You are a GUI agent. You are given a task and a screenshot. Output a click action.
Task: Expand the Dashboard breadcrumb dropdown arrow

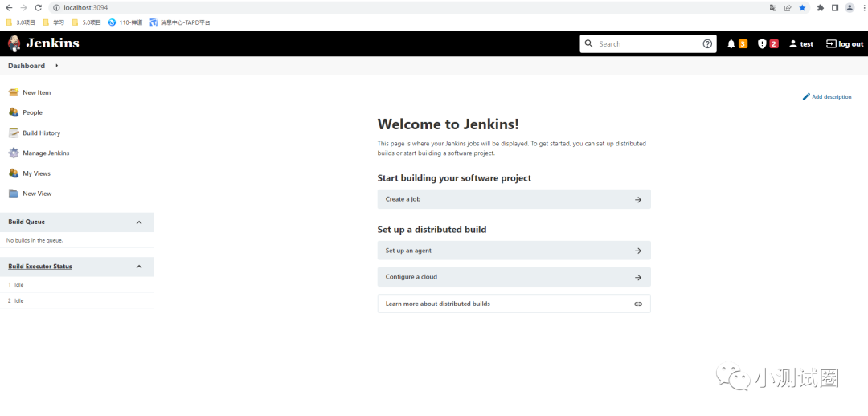tap(57, 65)
